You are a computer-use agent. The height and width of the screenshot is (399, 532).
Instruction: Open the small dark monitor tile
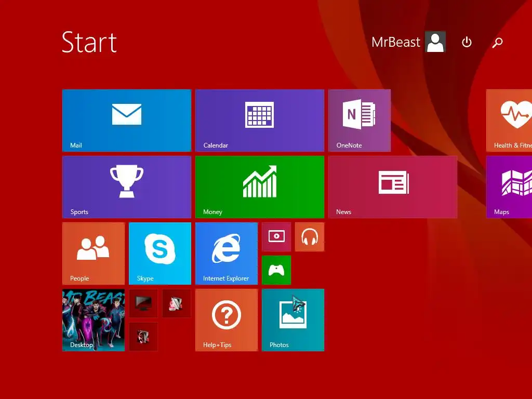click(143, 303)
